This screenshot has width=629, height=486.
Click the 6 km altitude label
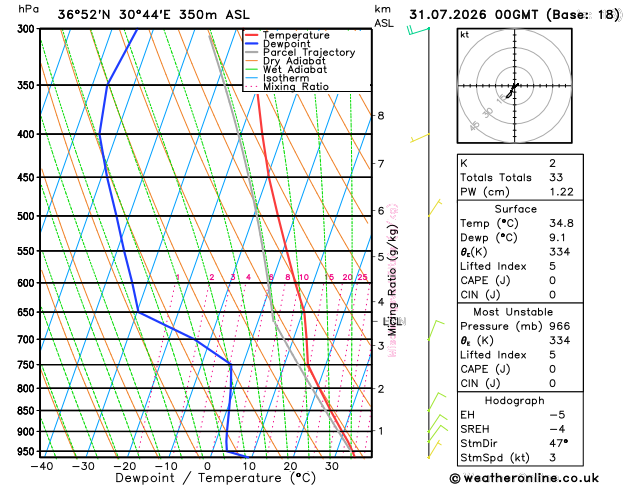click(x=381, y=211)
